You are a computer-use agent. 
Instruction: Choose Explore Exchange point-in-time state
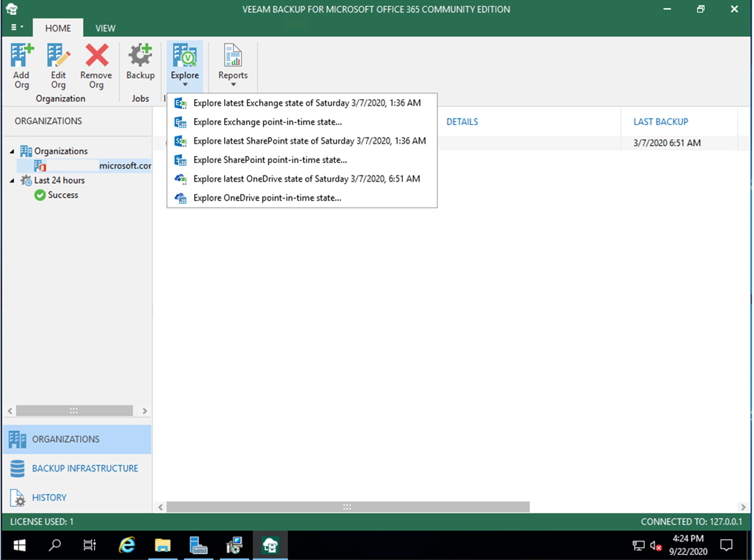coord(302,122)
